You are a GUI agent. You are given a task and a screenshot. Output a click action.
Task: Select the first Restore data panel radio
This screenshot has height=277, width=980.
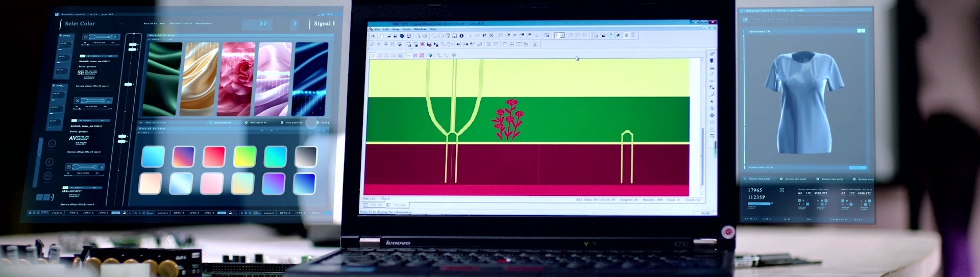click(781, 179)
